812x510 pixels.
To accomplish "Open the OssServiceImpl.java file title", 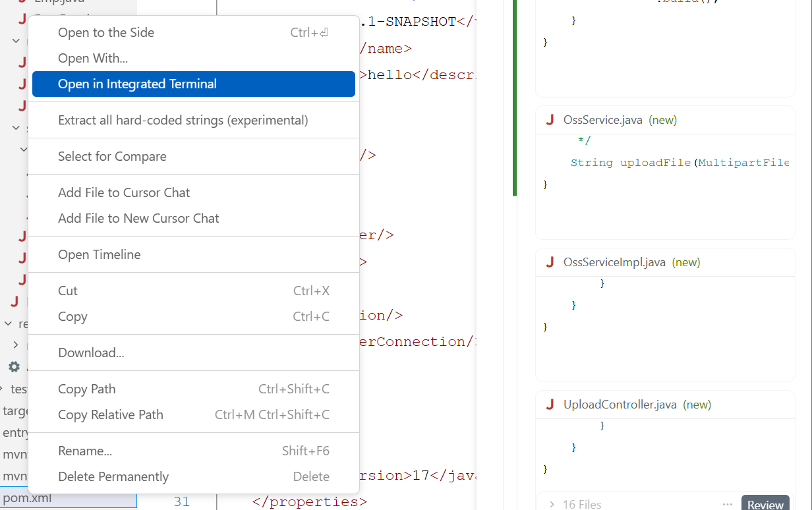I will click(615, 262).
